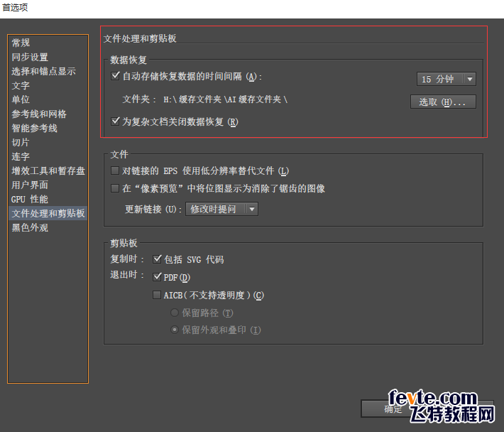Toggle the PDF (D) checkbox
The image size is (504, 432).
click(157, 277)
